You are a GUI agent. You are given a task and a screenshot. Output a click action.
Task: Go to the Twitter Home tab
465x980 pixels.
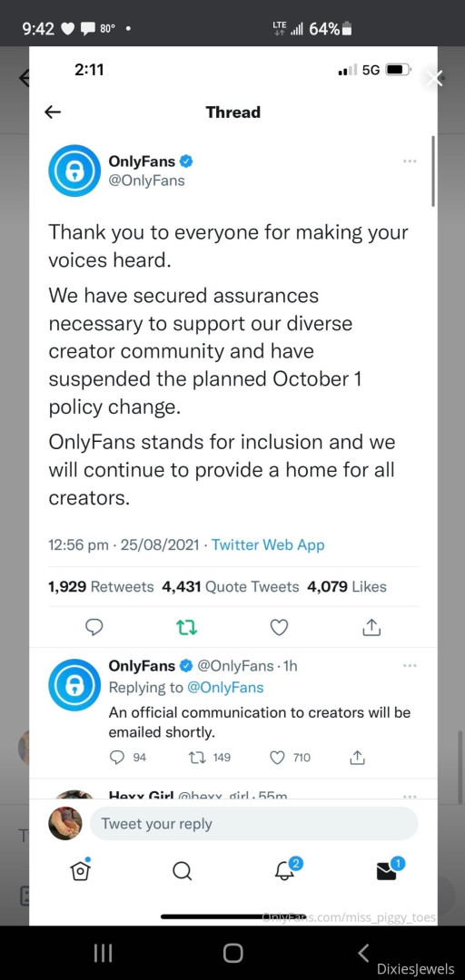(x=80, y=870)
